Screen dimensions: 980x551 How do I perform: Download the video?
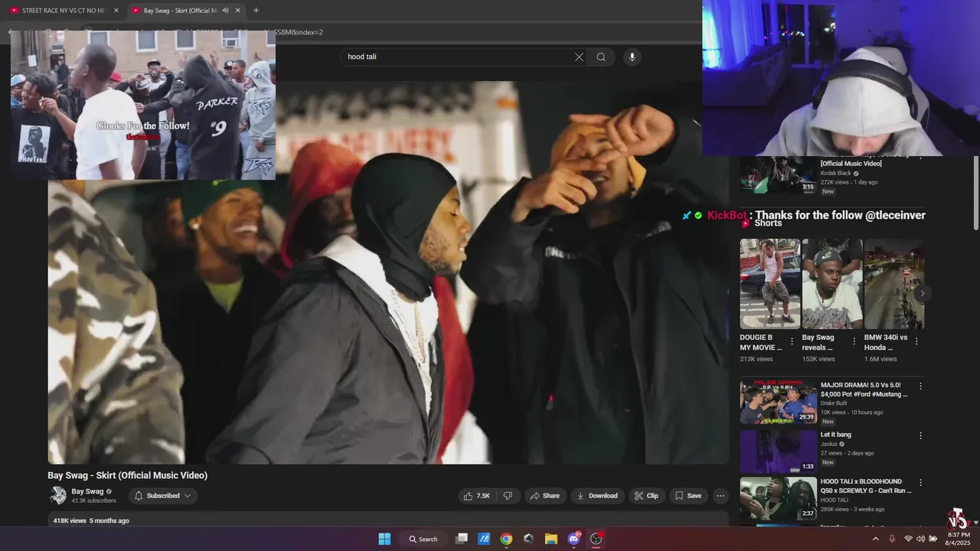tap(597, 496)
